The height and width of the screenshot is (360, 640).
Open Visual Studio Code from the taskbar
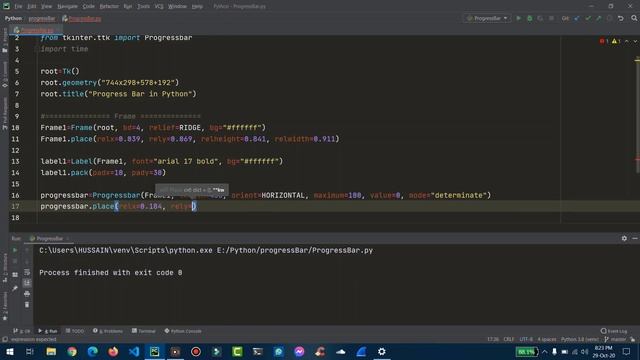pyautogui.click(x=134, y=351)
